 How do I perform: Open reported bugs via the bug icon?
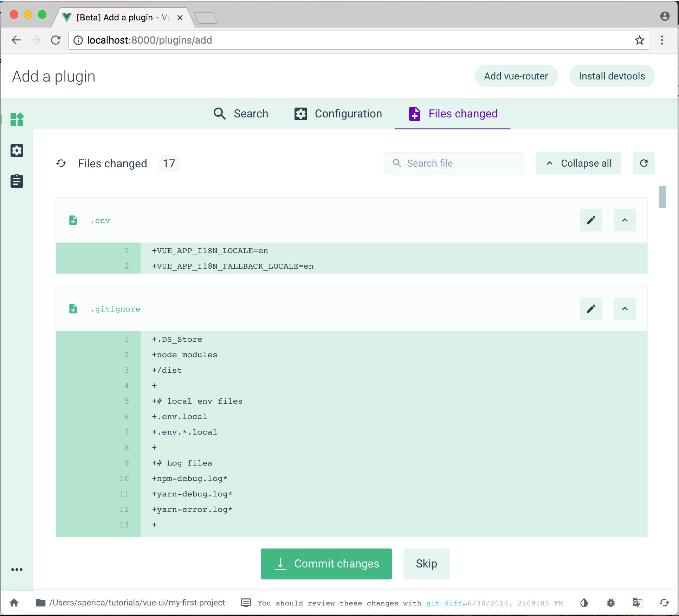coord(611,603)
